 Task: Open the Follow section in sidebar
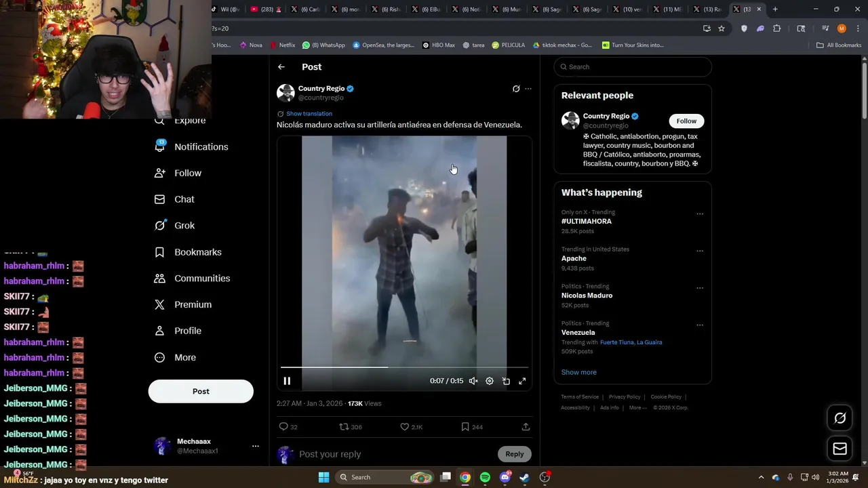(178, 173)
